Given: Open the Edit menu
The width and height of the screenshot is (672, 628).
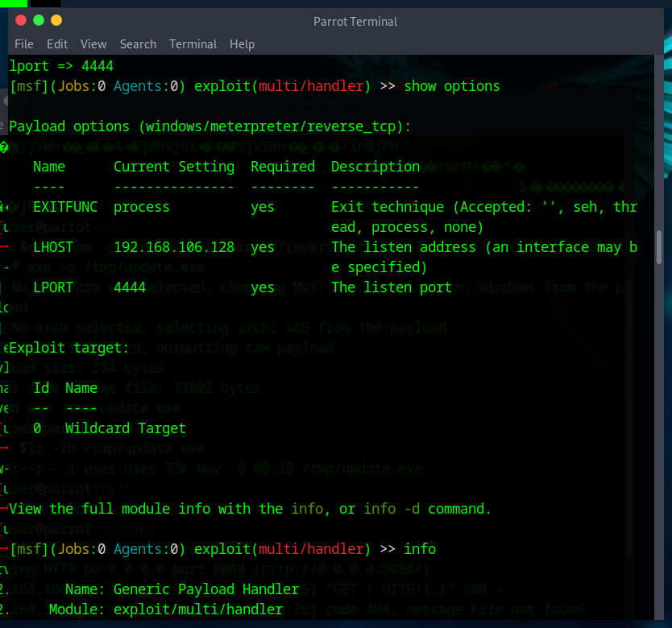Looking at the screenshot, I should [57, 44].
